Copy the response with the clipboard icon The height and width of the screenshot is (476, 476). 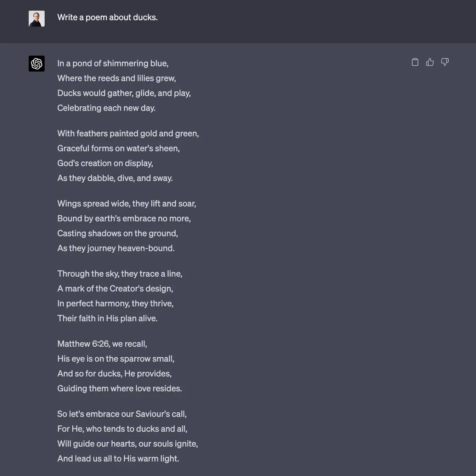(x=415, y=62)
